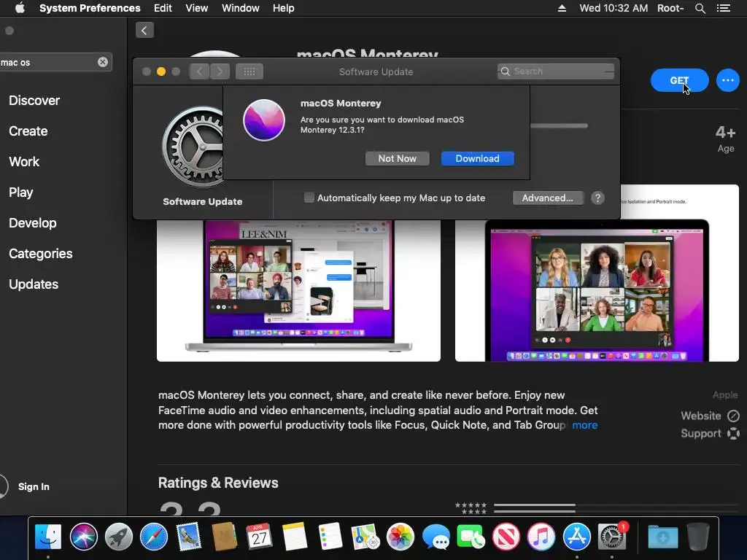Select Discover in App Store sidebar

point(34,101)
